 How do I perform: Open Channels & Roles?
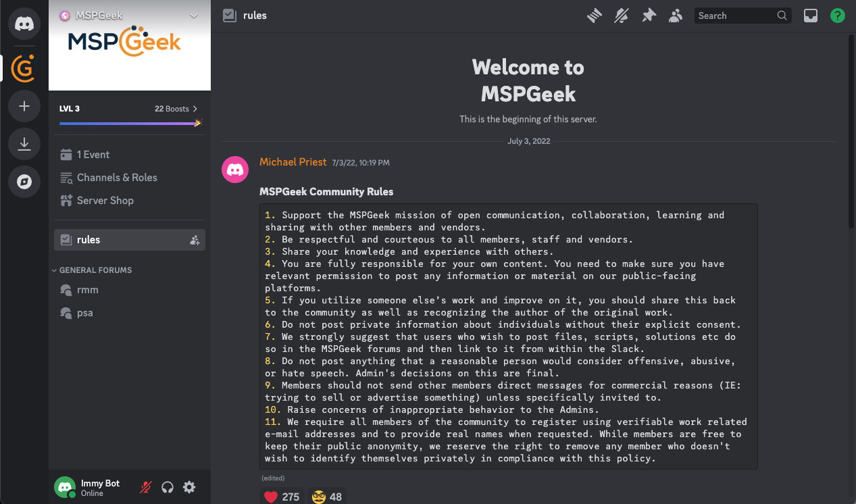(x=130, y=178)
